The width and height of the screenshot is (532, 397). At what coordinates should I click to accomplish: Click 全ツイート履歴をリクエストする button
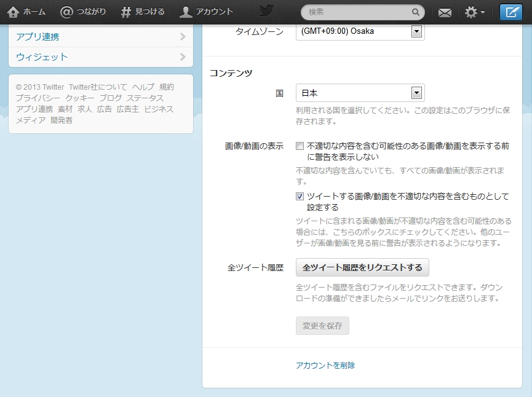[x=362, y=267]
